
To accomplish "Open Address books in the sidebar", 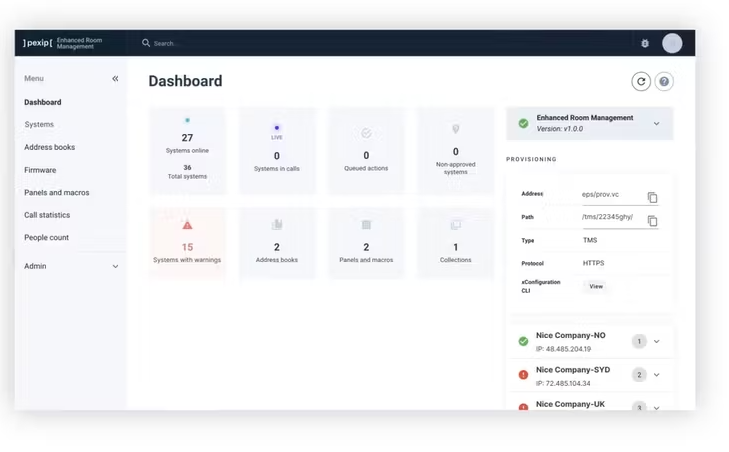I will [49, 147].
